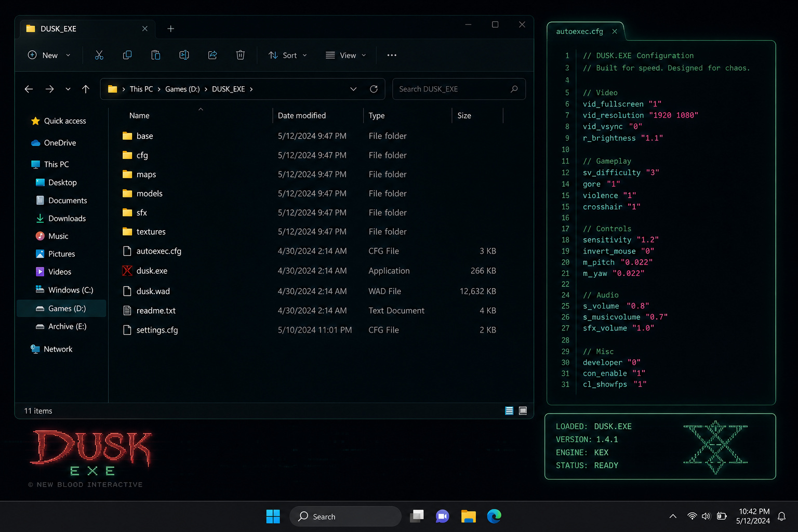The width and height of the screenshot is (798, 532).
Task: Select Archive (E:) drive
Action: 61,326
